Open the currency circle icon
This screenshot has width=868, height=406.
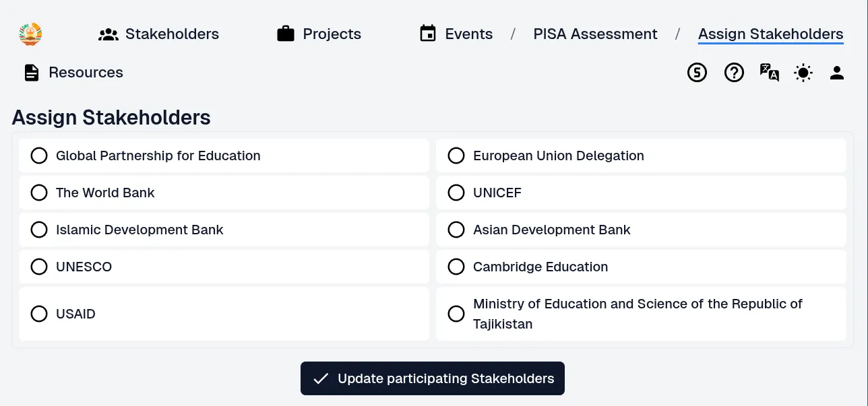(697, 72)
